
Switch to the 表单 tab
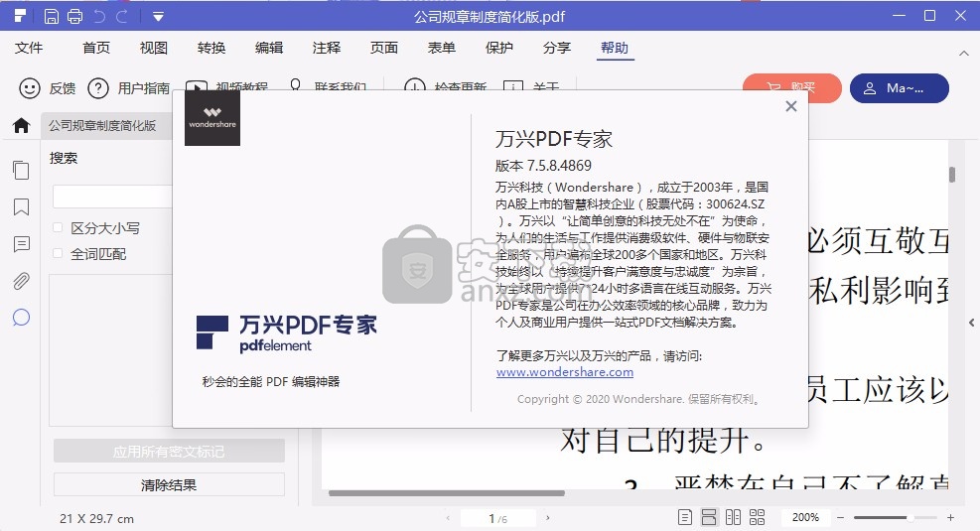(x=441, y=48)
